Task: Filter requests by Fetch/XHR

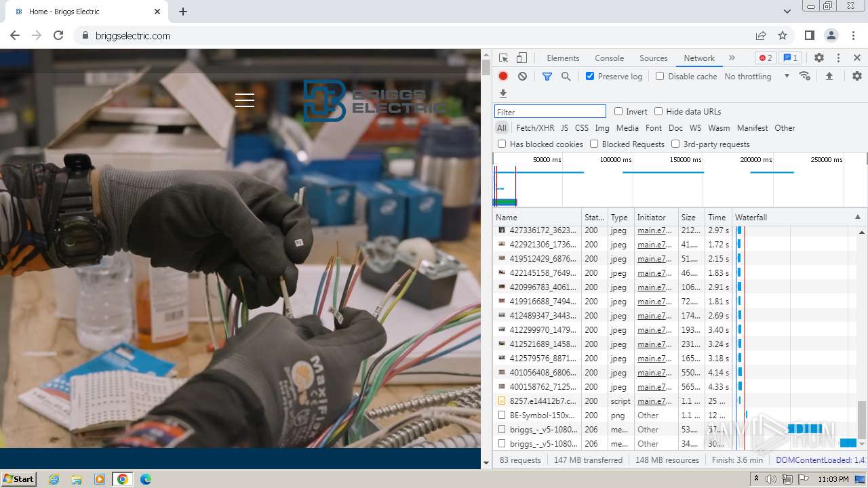Action: (x=535, y=128)
